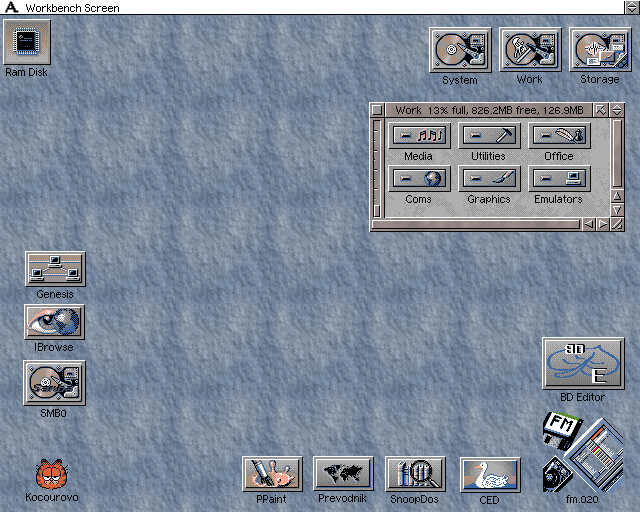The height and width of the screenshot is (512, 640).
Task: Click the Work window vertical scrollbar
Action: (x=617, y=154)
